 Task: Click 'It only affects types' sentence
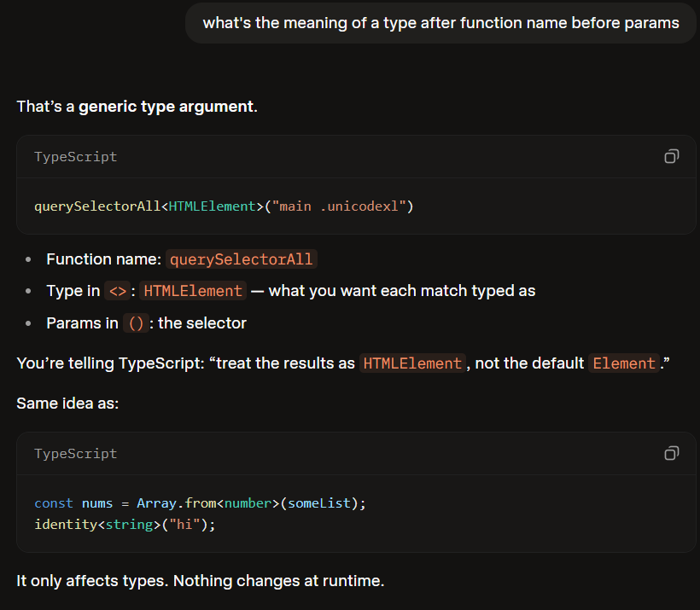pyautogui.click(x=200, y=580)
